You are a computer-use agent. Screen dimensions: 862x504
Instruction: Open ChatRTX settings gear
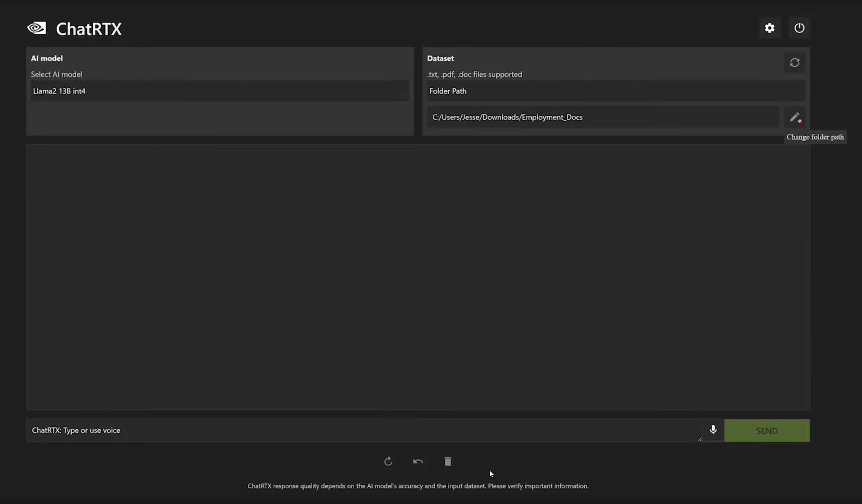[769, 28]
